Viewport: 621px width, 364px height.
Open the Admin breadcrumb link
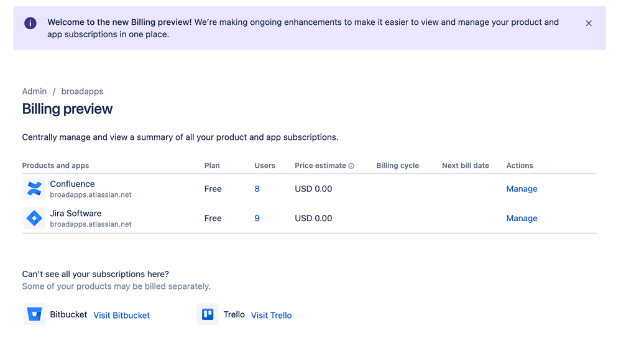[34, 91]
